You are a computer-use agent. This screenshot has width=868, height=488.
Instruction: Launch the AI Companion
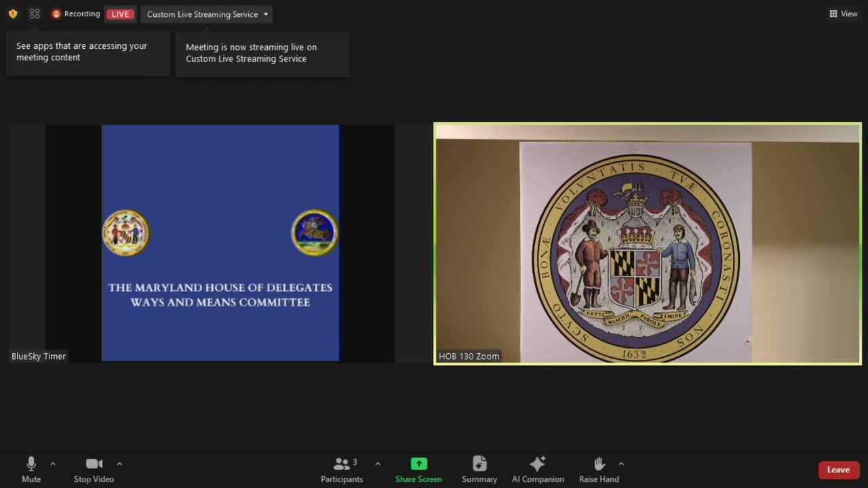pos(538,470)
